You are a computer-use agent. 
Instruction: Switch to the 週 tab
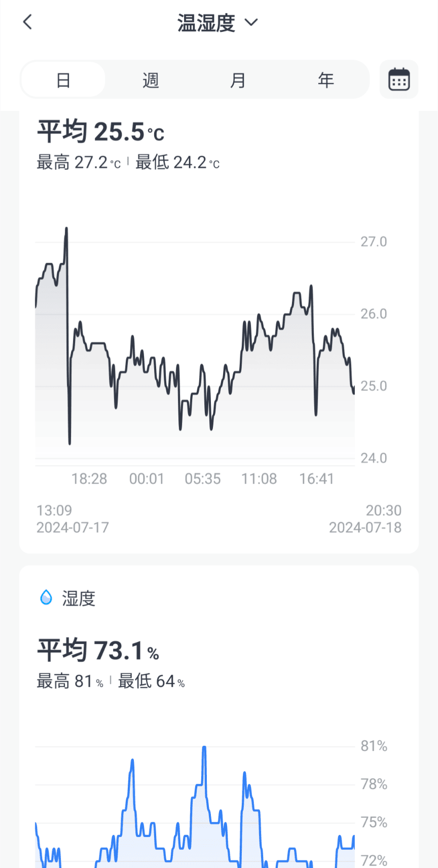pos(151,80)
